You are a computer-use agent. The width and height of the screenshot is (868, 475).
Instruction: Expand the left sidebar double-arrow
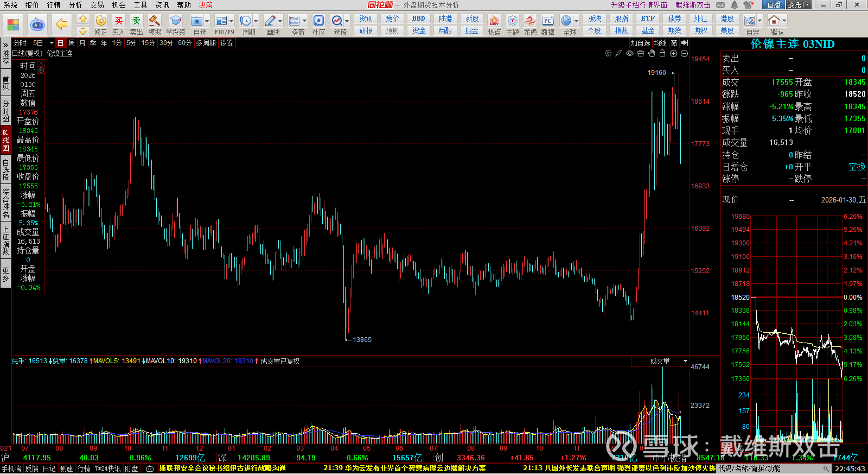click(5, 45)
